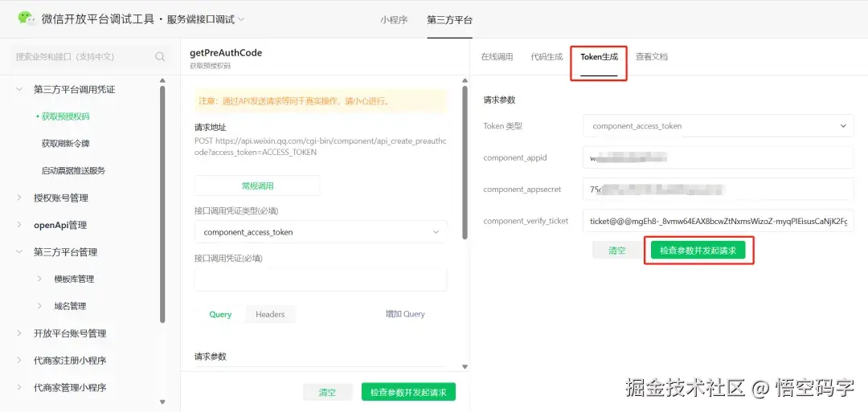
Task: Expand the 授权账号管理 section
Action: 19,198
